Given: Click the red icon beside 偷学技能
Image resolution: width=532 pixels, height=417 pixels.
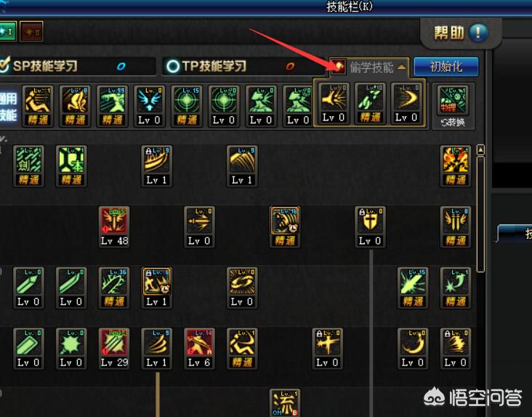Looking at the screenshot, I should click(x=338, y=67).
